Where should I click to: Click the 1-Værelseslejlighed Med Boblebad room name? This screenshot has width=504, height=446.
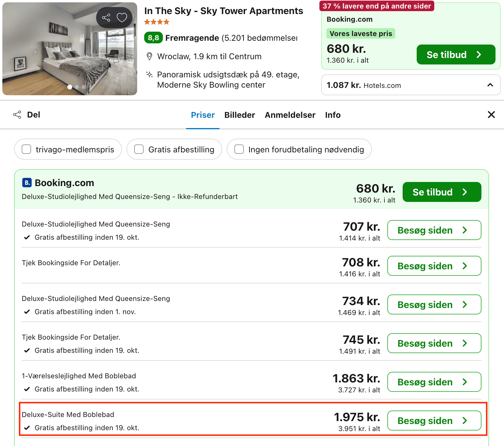click(79, 376)
